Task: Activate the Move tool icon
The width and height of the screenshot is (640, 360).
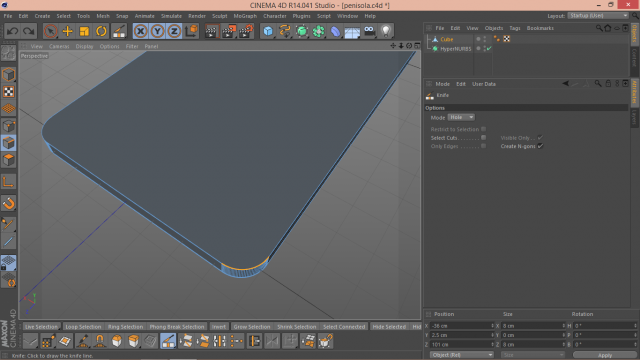Action: click(67, 31)
